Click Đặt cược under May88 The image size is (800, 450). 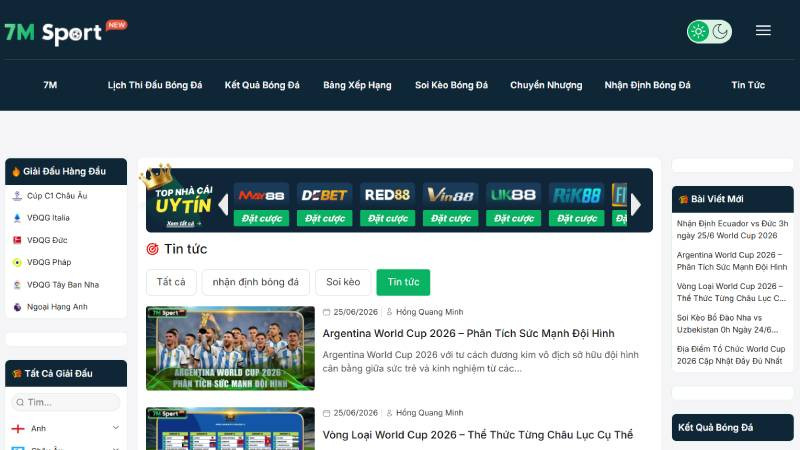[262, 218]
